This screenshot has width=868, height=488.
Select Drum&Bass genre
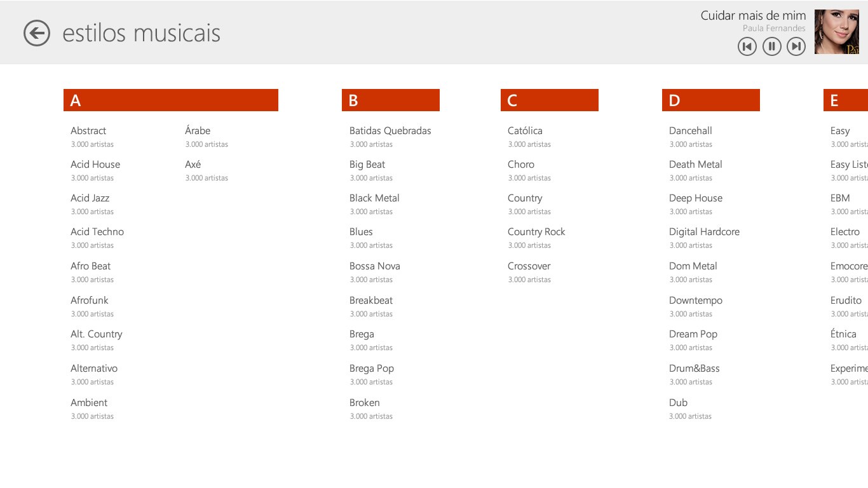pos(694,369)
